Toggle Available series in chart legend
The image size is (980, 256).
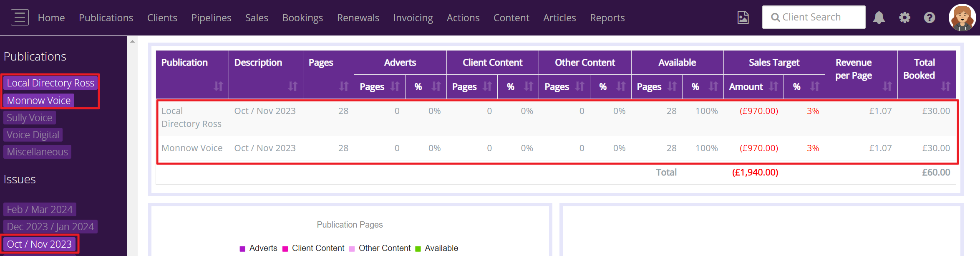click(x=437, y=248)
